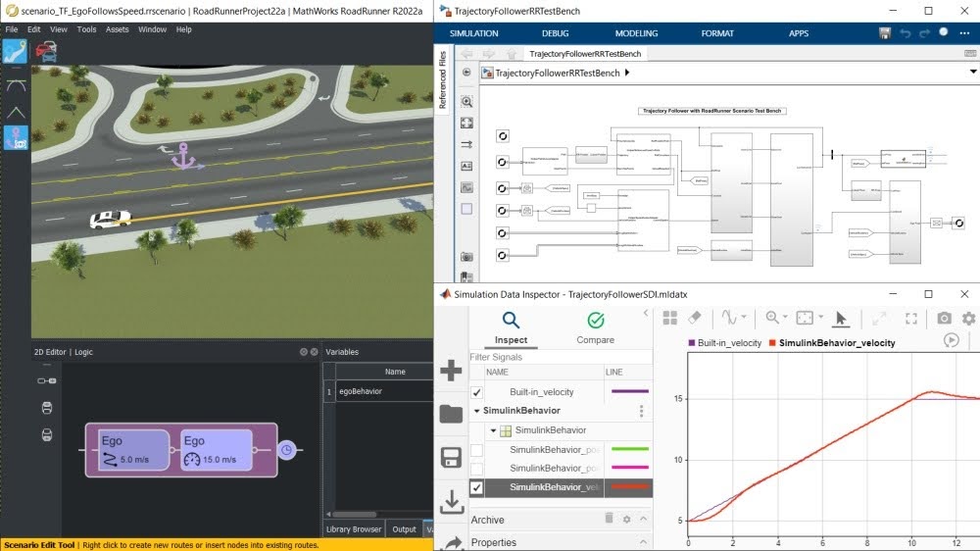Open the Assets menu in RoadRunner

117,29
